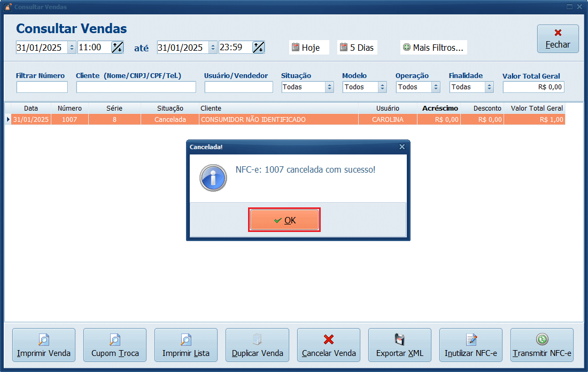This screenshot has height=372, width=588.
Task: Click the calendar icon on the 5 Dias button
Action: [344, 47]
